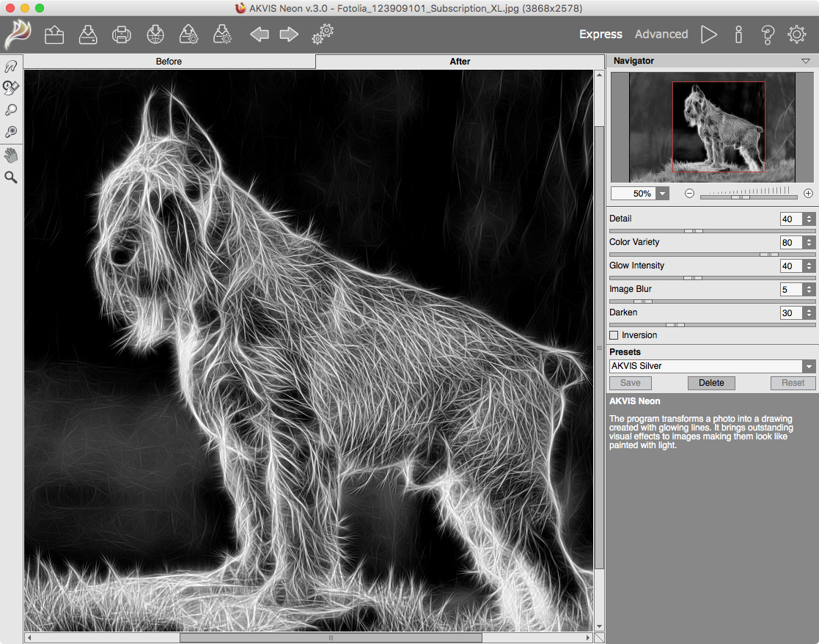This screenshot has width=819, height=644.
Task: Click the Color Variety value field
Action: coord(791,243)
